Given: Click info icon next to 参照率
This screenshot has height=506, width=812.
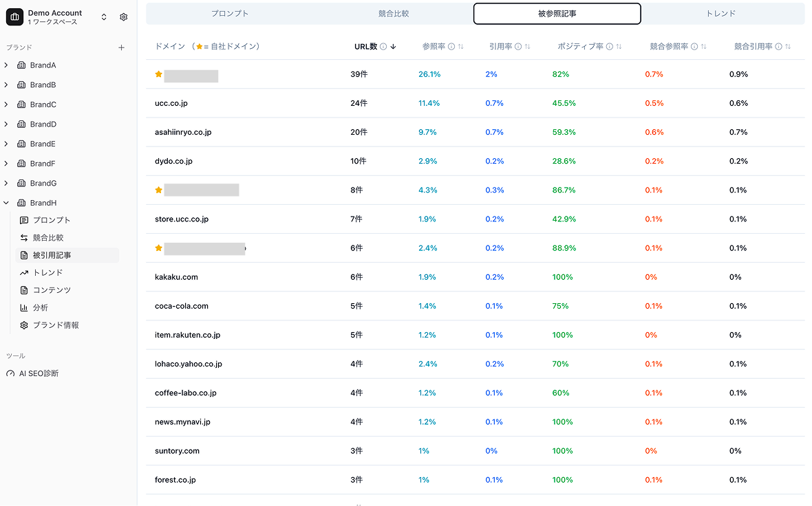Looking at the screenshot, I should click(451, 47).
